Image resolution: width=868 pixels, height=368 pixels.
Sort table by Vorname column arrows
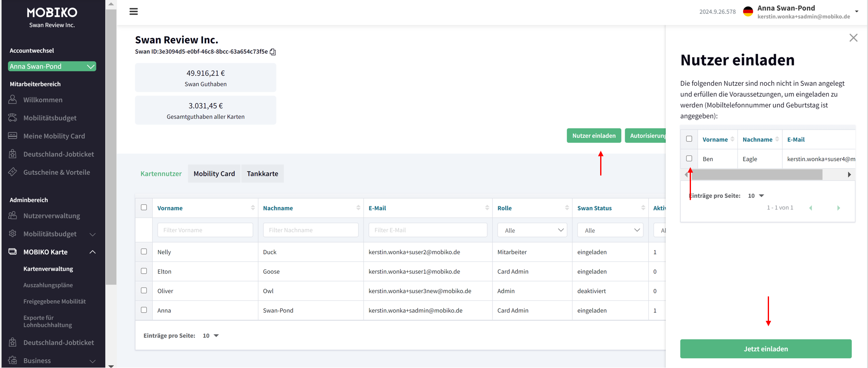click(x=253, y=208)
